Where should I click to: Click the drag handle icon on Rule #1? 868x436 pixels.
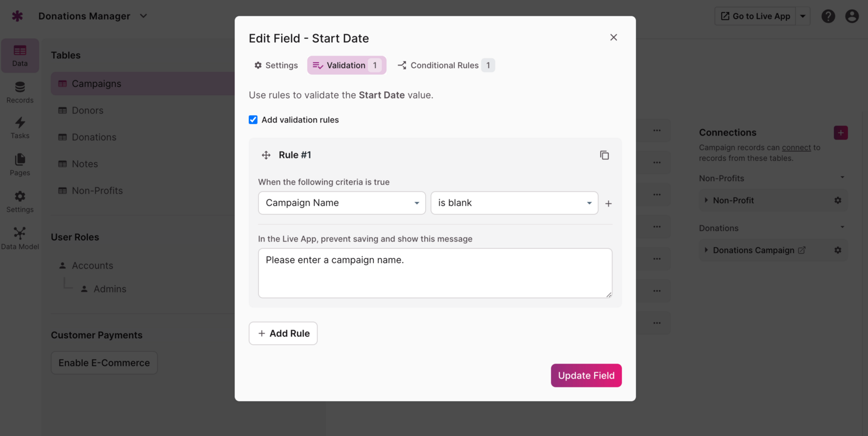point(266,155)
